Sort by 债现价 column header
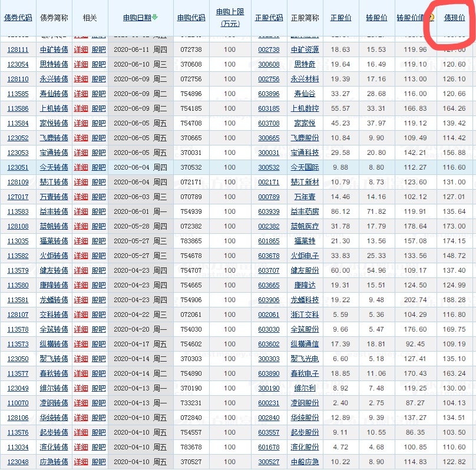The width and height of the screenshot is (476, 470). pyautogui.click(x=454, y=18)
